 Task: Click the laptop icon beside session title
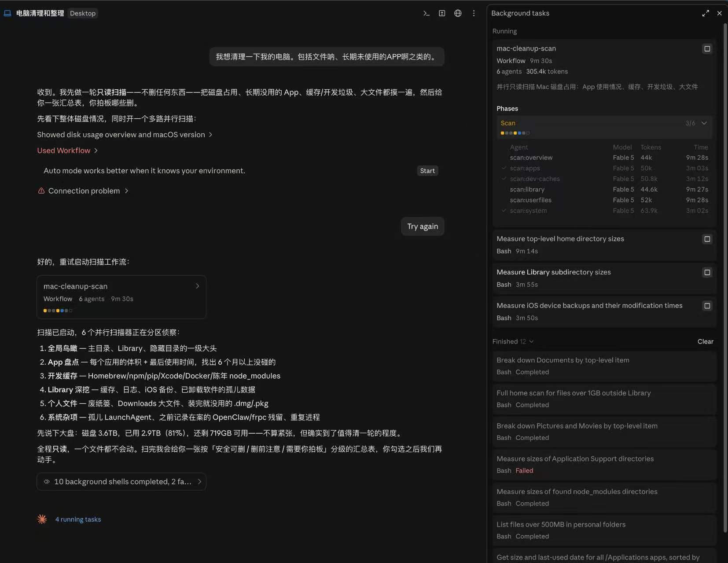click(7, 13)
